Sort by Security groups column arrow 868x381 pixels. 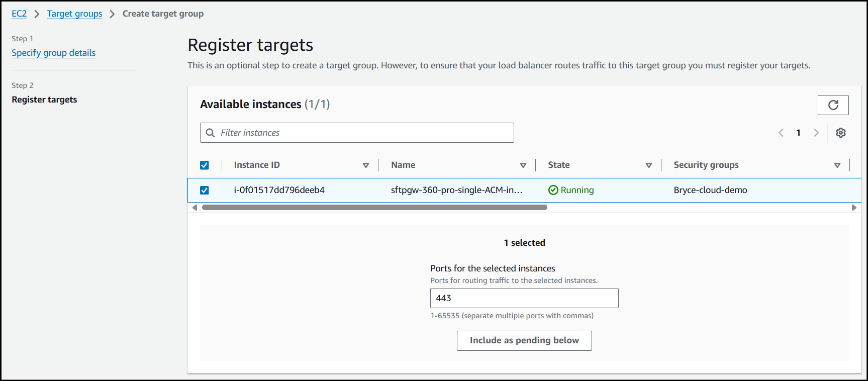point(837,165)
